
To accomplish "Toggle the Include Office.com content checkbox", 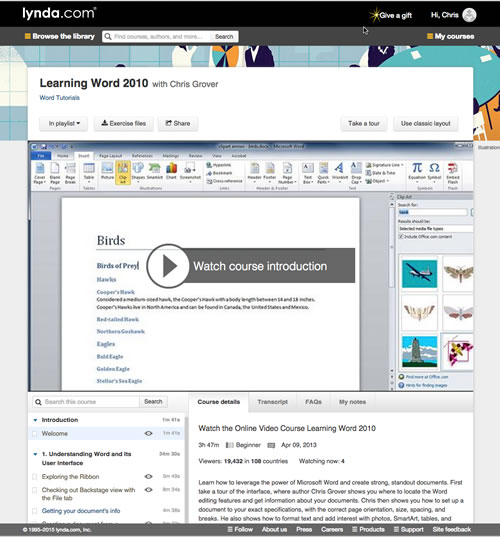I will click(x=400, y=237).
